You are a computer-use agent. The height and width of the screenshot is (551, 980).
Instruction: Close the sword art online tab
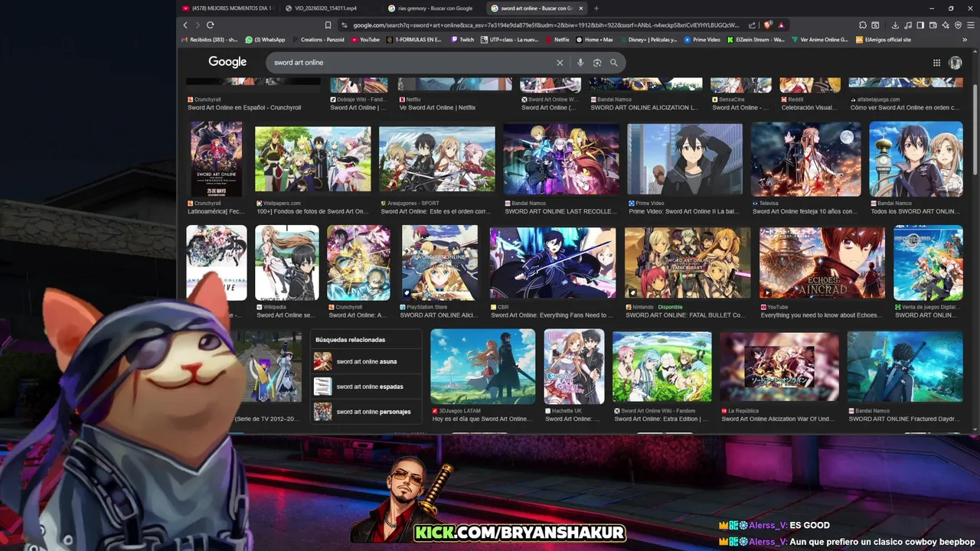pyautogui.click(x=581, y=8)
